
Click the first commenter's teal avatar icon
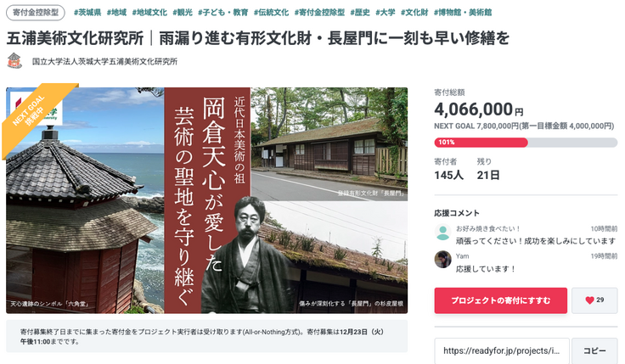click(x=442, y=232)
